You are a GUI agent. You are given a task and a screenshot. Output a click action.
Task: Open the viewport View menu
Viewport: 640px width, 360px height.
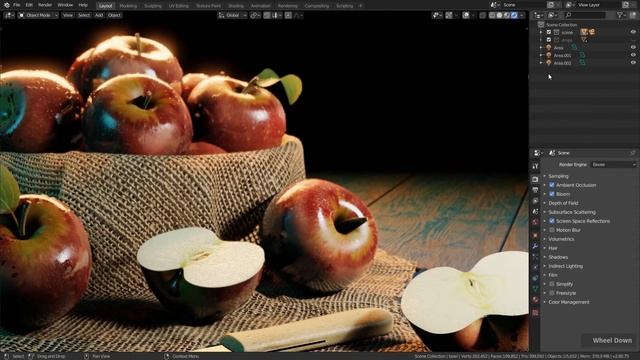coord(68,15)
